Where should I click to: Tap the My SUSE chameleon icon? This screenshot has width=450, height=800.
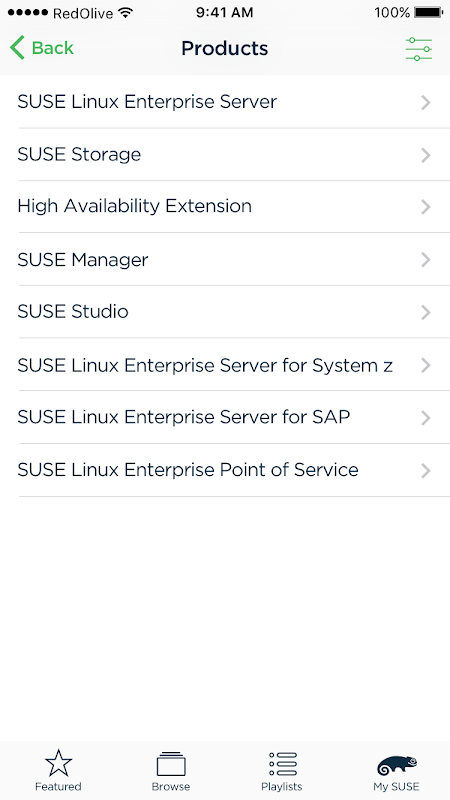coord(396,765)
